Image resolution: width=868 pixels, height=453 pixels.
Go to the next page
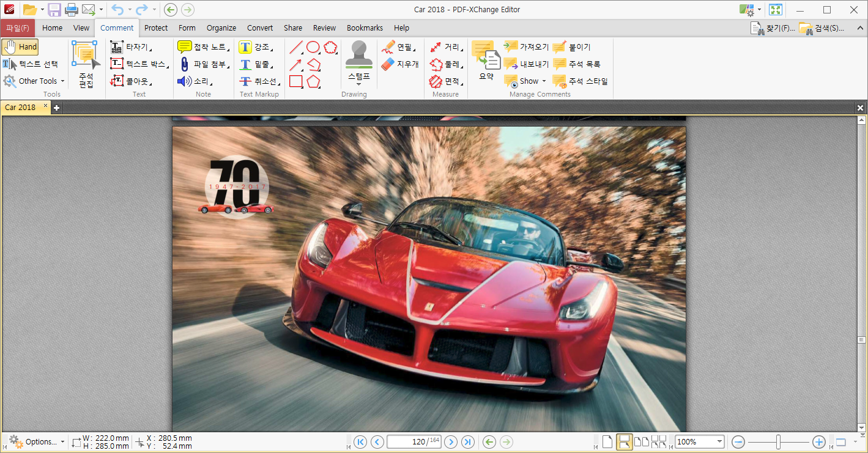[x=451, y=442]
